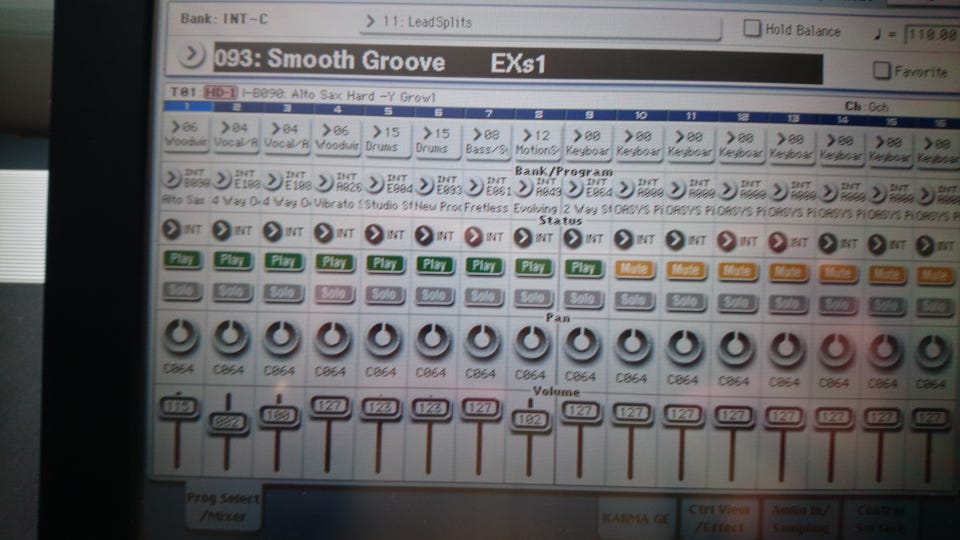Open timbre 2 category popup 04 Vocal

pos(236,135)
